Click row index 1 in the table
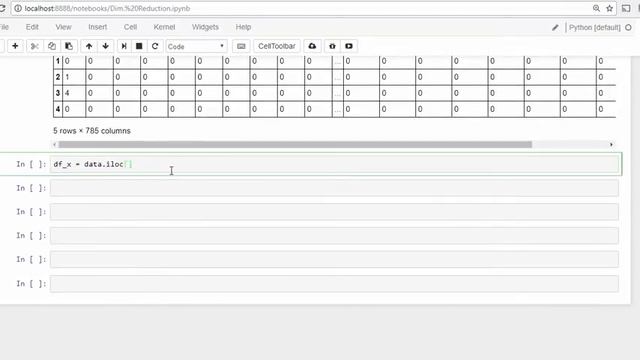Screen dimensions: 640x360 [x=58, y=61]
